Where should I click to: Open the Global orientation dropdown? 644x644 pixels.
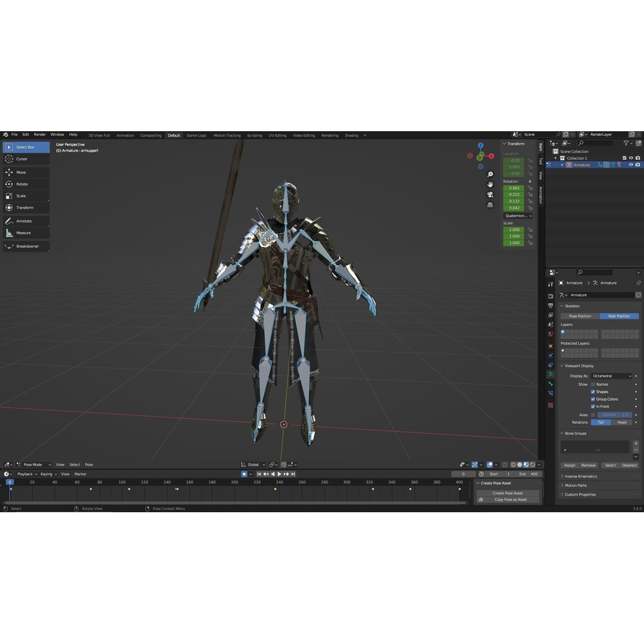tap(253, 465)
